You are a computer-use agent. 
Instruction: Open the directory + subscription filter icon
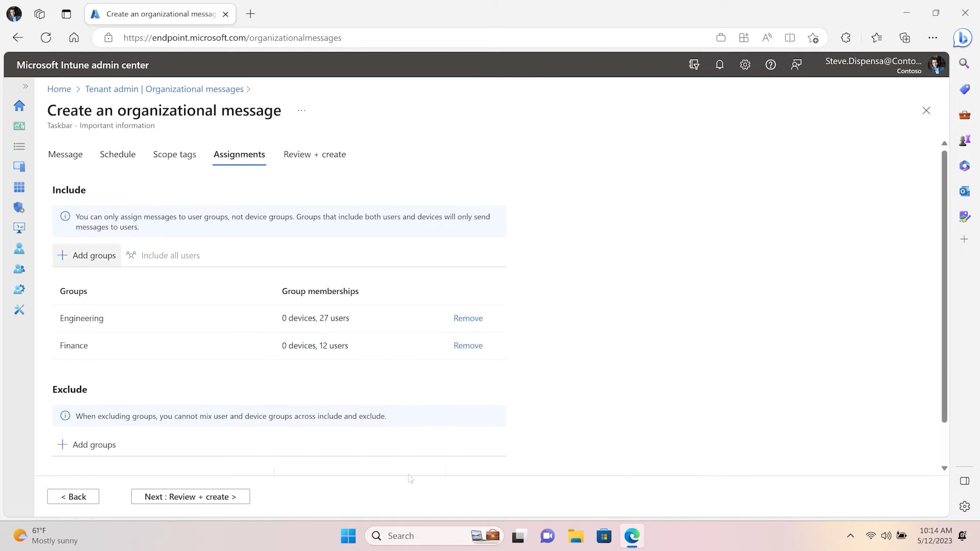694,65
